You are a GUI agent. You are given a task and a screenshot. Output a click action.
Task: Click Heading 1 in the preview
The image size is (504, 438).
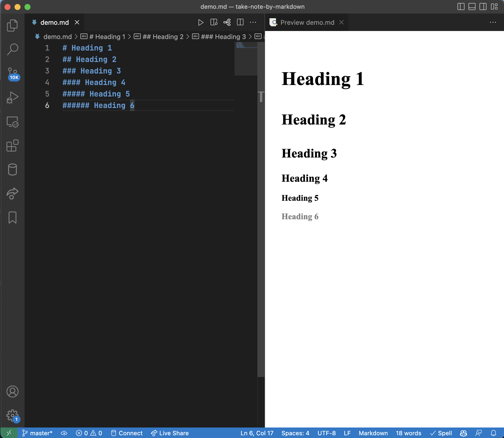tap(322, 79)
